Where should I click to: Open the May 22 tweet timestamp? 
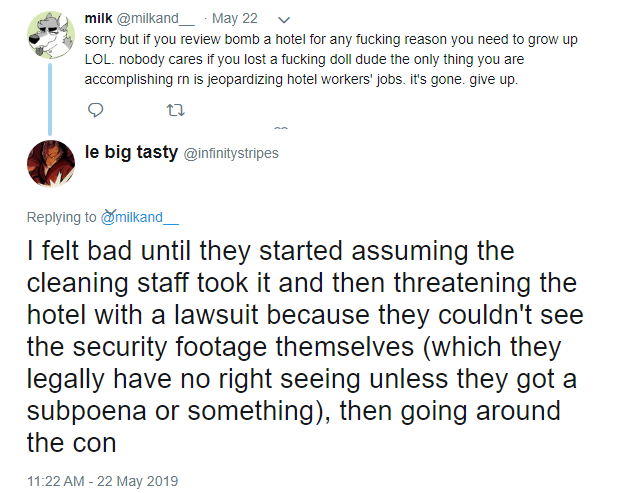point(243,19)
